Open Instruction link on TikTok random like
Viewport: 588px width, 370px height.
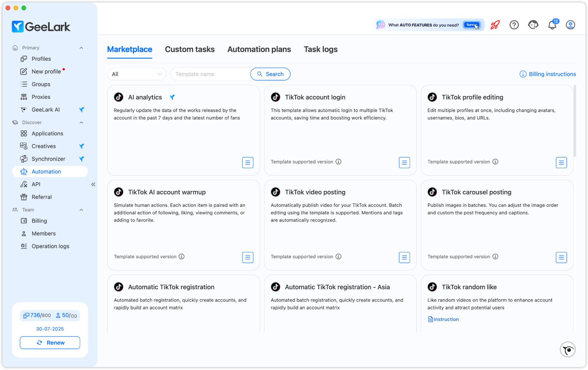point(443,319)
